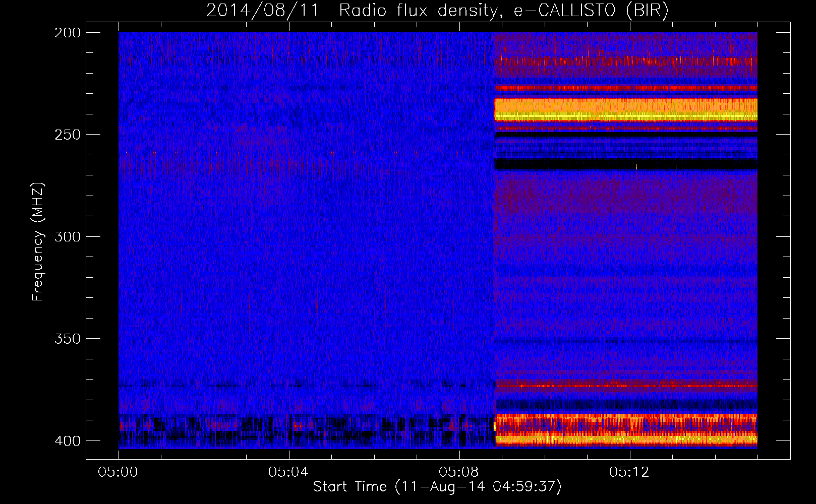This screenshot has height=504, width=816.
Task: Click the 05:08 time tick label
Action: (x=459, y=472)
